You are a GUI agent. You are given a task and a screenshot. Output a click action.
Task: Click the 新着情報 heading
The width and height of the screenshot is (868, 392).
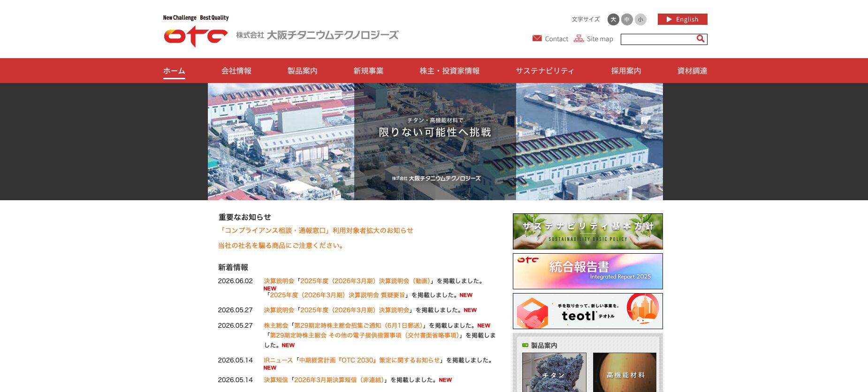[233, 267]
